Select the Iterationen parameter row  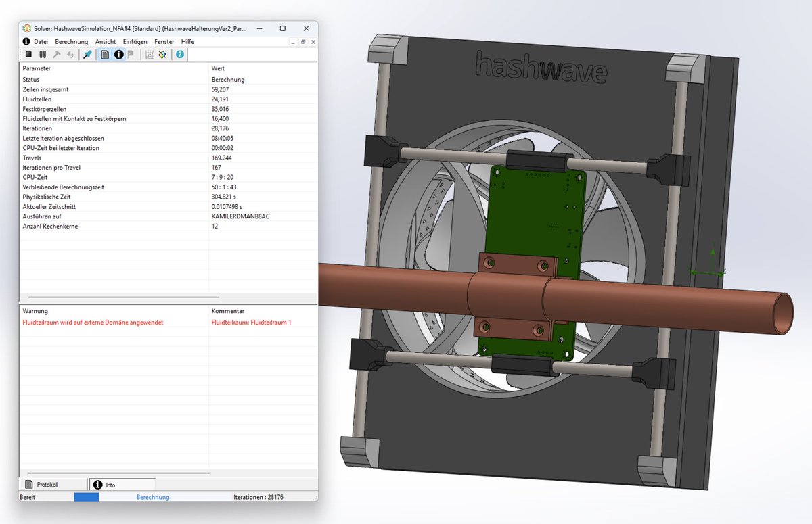pyautogui.click(x=168, y=128)
